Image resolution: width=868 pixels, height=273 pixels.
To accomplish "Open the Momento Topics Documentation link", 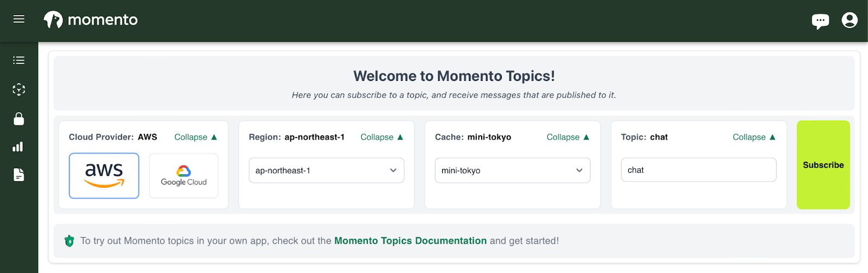I will [411, 241].
